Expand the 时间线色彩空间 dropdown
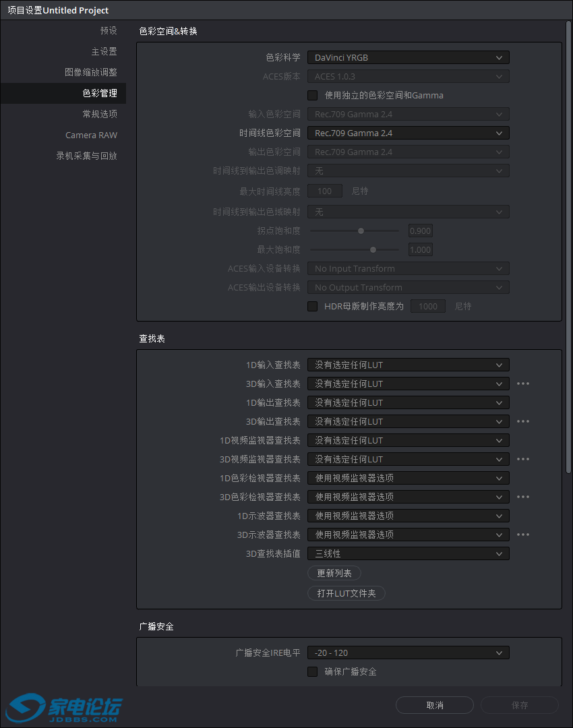573x728 pixels. [x=408, y=133]
